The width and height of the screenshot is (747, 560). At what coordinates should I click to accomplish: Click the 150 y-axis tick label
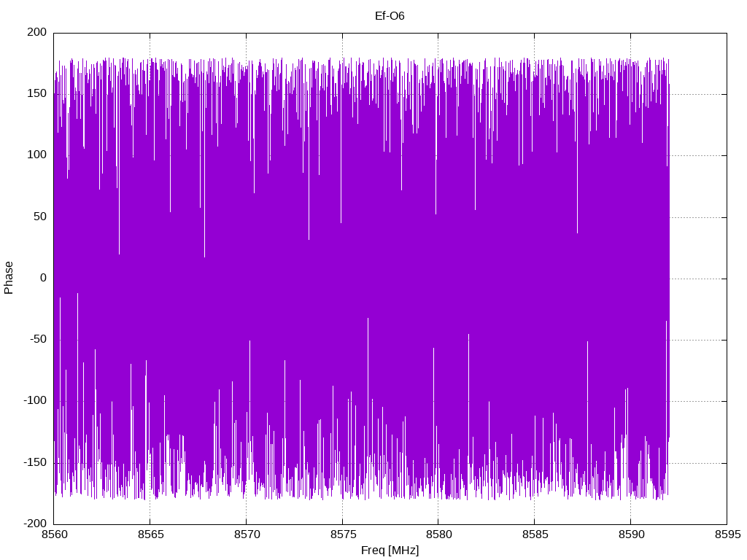point(37,94)
